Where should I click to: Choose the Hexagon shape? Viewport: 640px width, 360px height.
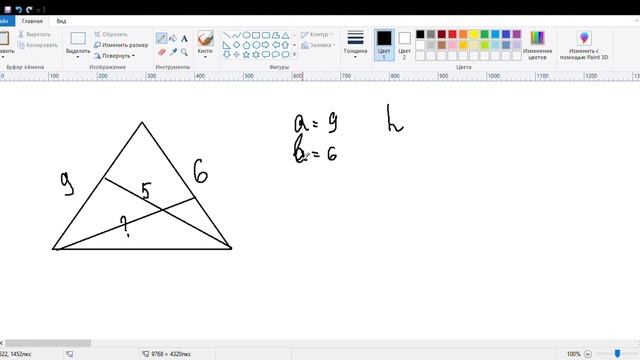tap(256, 45)
